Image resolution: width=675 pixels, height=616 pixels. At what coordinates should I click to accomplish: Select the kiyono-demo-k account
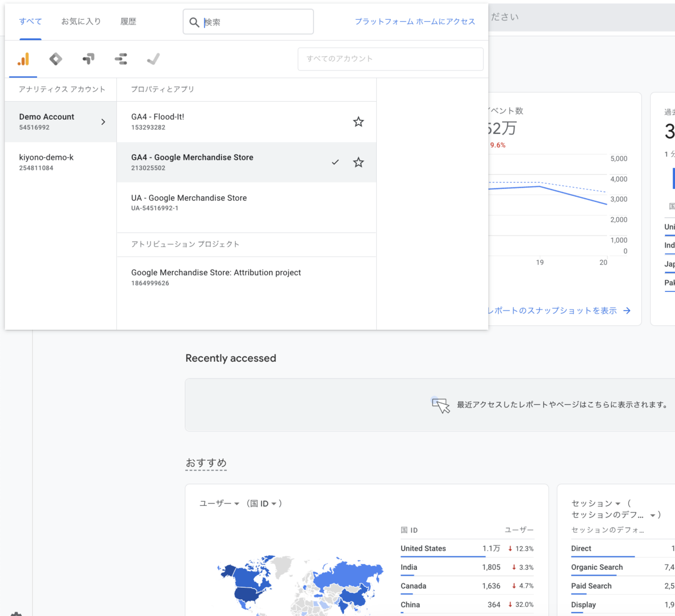(61, 162)
